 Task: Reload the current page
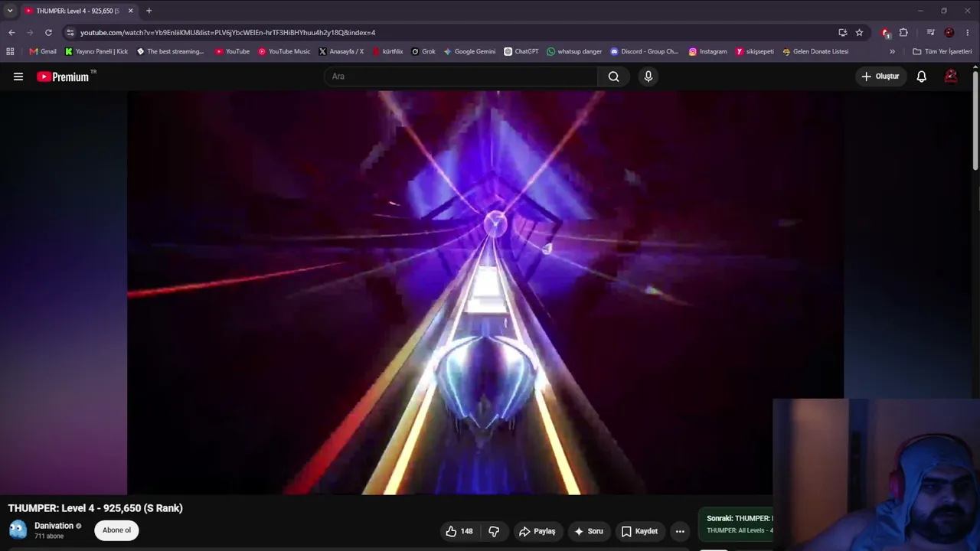coord(48,32)
